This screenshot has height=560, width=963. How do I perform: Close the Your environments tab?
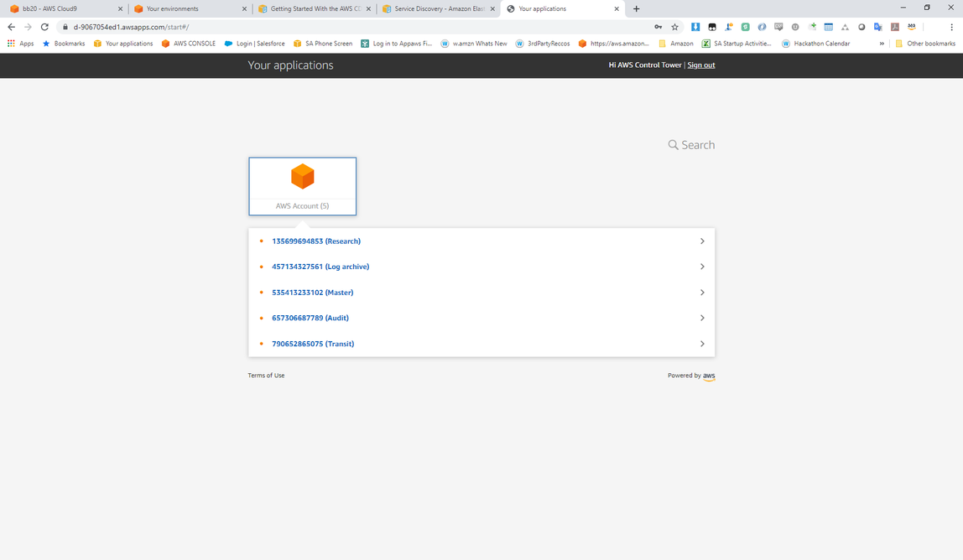click(244, 8)
